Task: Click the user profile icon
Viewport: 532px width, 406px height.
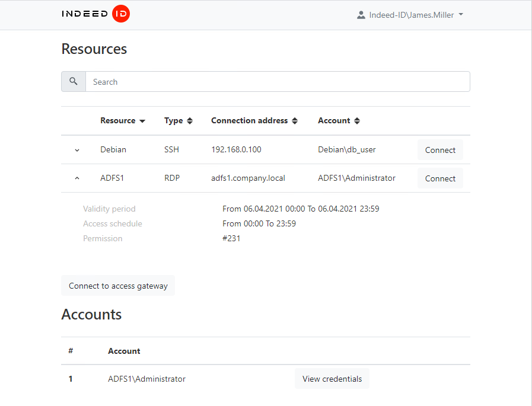Action: pyautogui.click(x=361, y=15)
